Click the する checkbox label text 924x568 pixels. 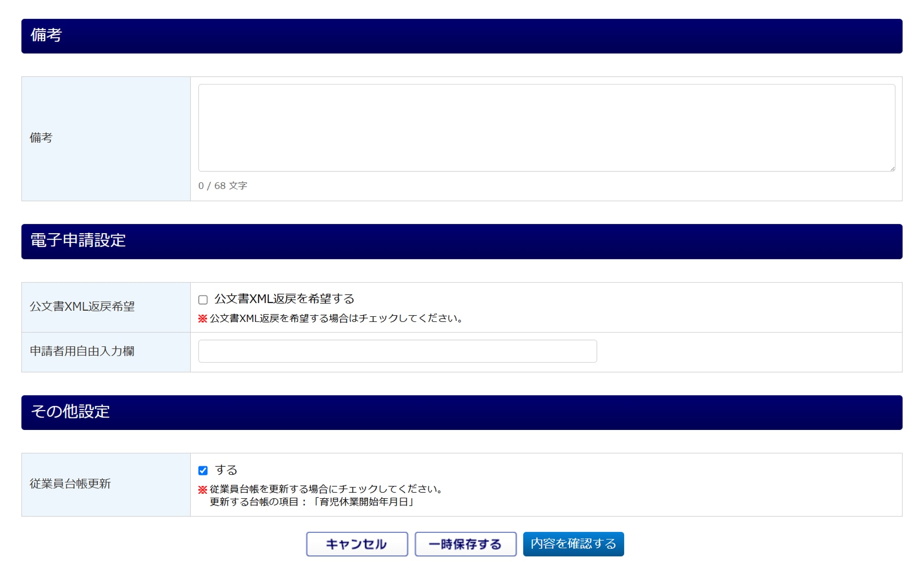coord(226,470)
